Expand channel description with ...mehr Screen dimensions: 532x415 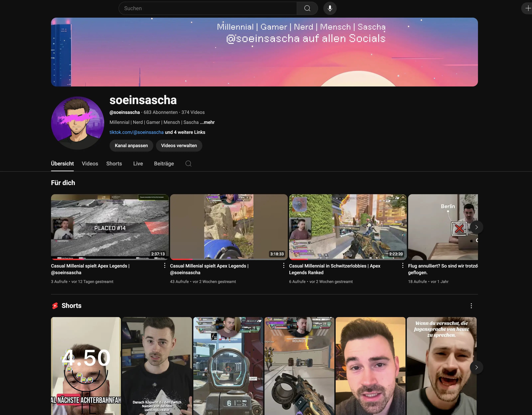(207, 122)
